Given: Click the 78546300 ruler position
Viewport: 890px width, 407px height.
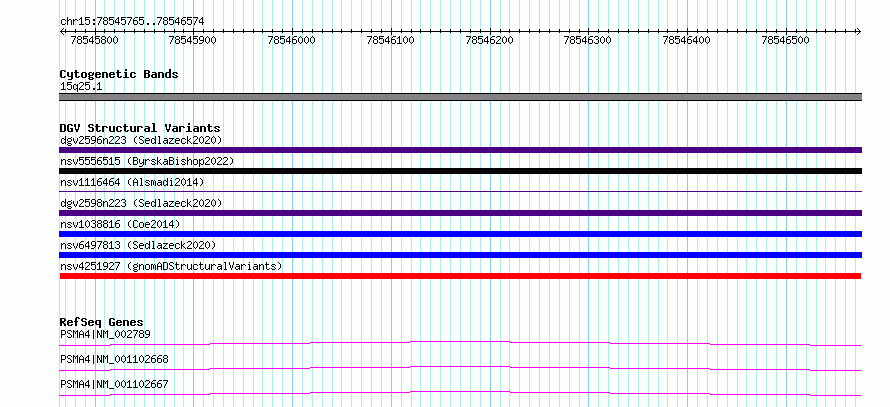Looking at the screenshot, I should (589, 40).
